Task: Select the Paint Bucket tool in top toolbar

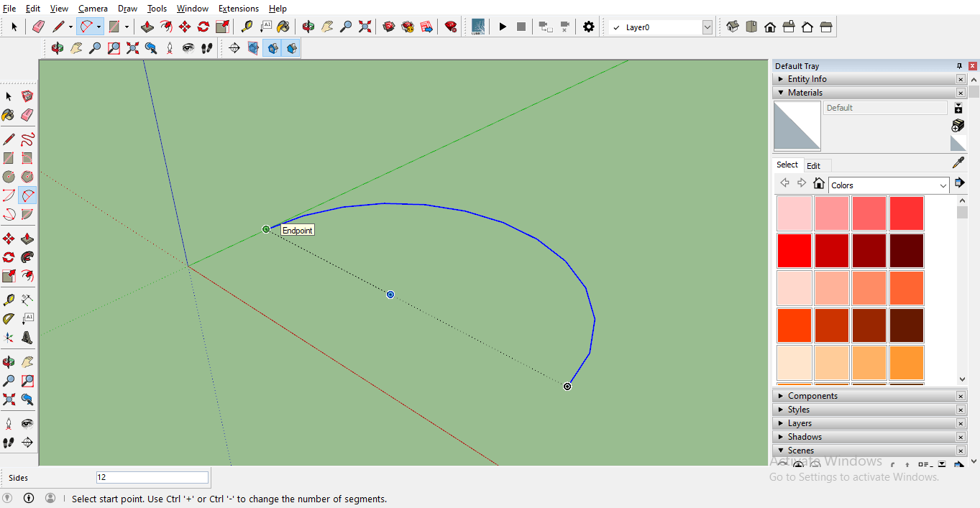Action: coord(283,27)
